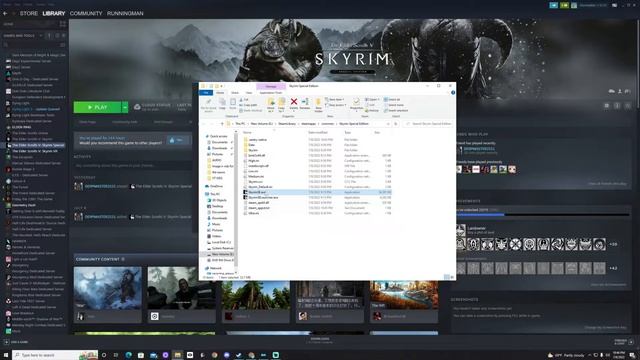640x360 pixels.
Task: Open the COMMUNITY tab in Steam
Action: pos(86,13)
